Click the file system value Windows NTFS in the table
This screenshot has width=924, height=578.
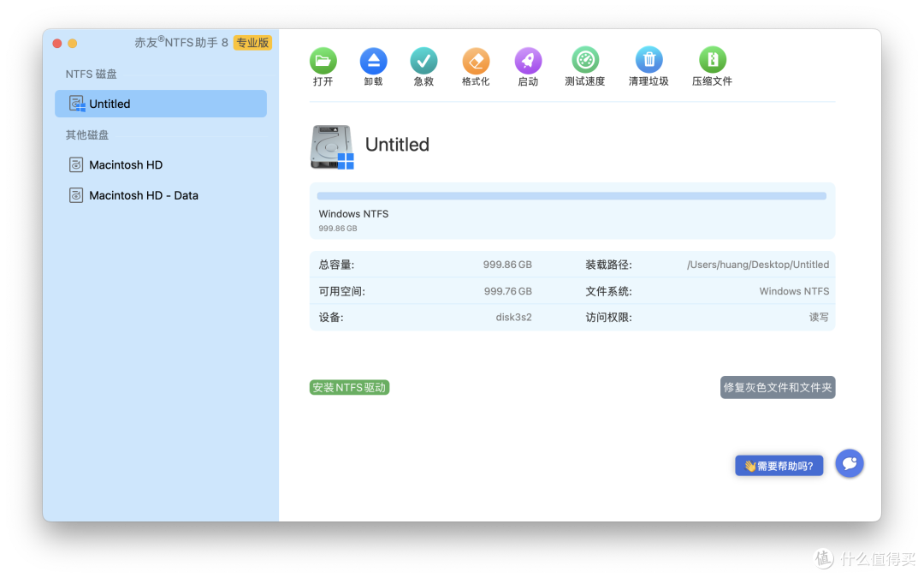[x=794, y=291]
